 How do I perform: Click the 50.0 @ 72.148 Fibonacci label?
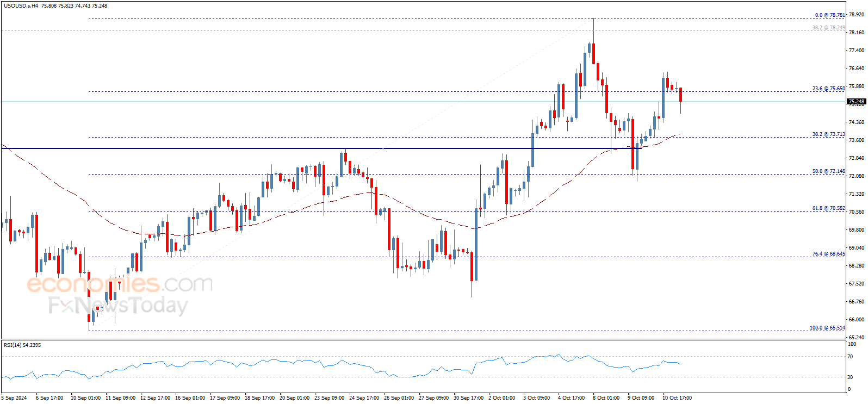829,171
